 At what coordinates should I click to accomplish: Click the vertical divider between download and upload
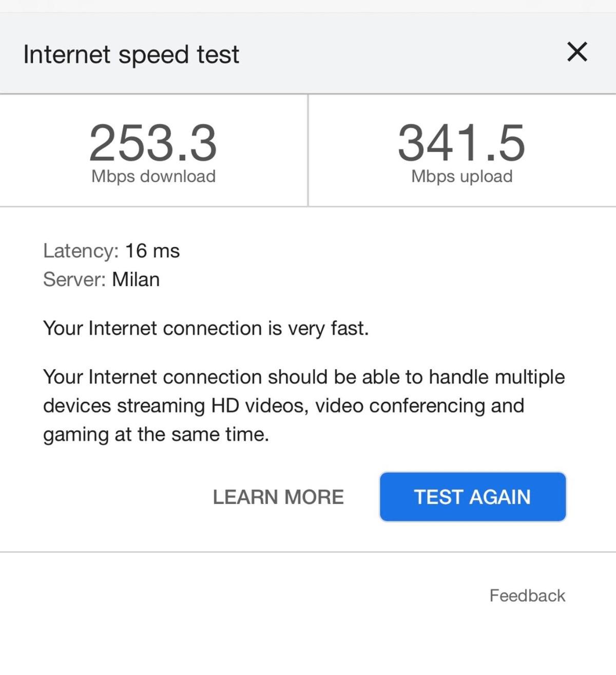[308, 150]
